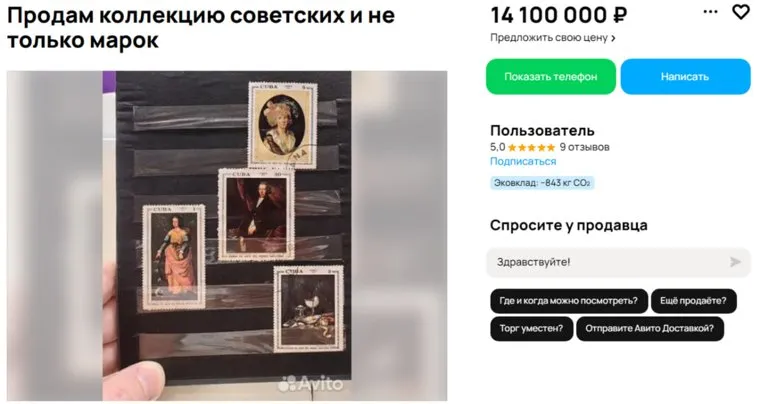Click the listing title about Soviet stamps
Screen dimensions: 760x404
point(201,28)
